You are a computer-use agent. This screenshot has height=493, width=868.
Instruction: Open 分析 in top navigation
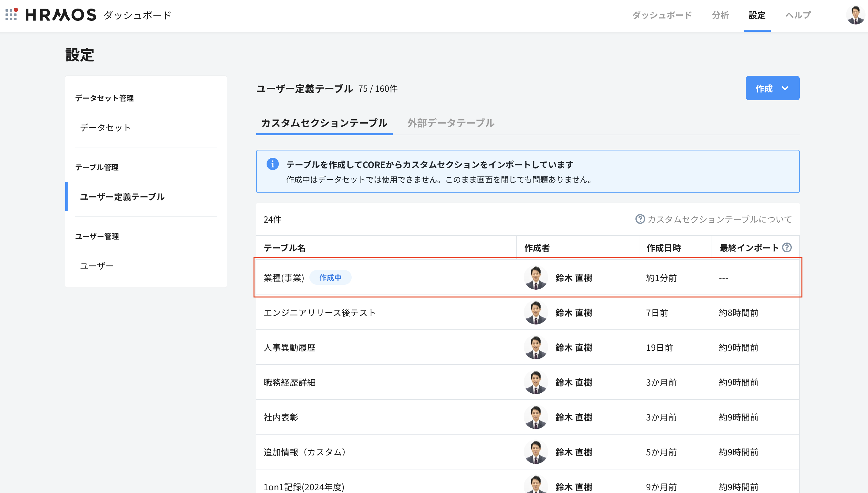(x=720, y=15)
